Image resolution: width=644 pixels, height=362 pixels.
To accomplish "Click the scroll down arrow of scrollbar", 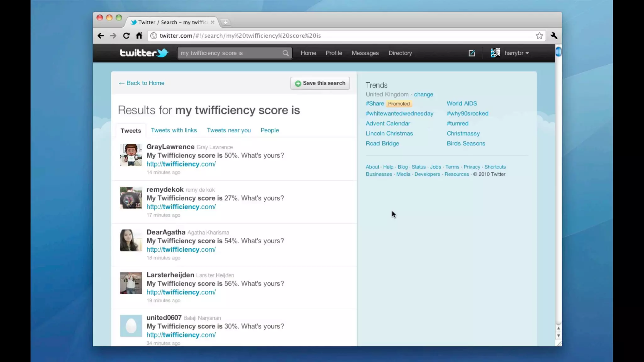I will click(x=558, y=336).
